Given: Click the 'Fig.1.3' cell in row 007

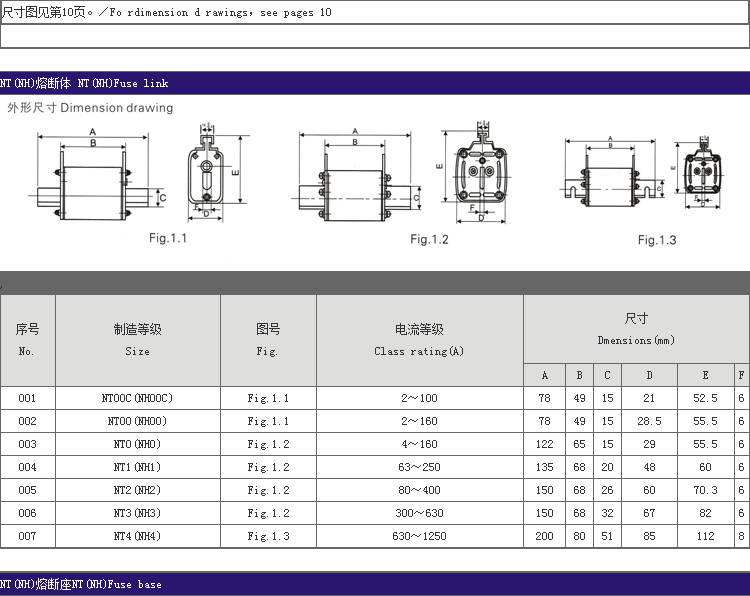Looking at the screenshot, I should coord(268,536).
